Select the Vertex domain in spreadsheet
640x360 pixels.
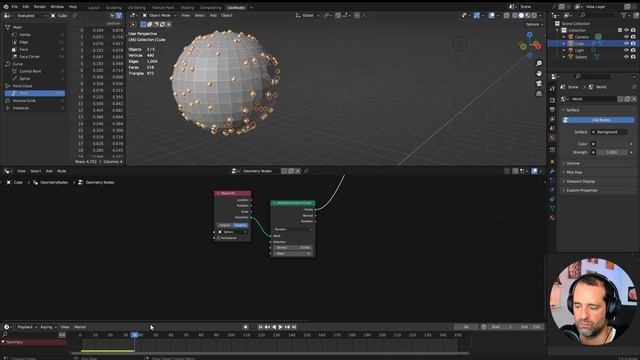click(25, 35)
